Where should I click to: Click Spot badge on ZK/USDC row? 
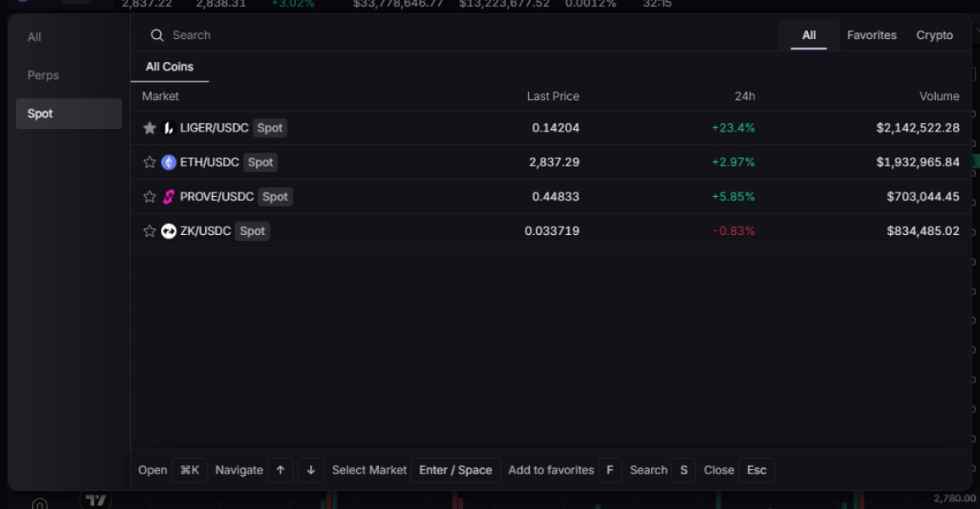(253, 232)
